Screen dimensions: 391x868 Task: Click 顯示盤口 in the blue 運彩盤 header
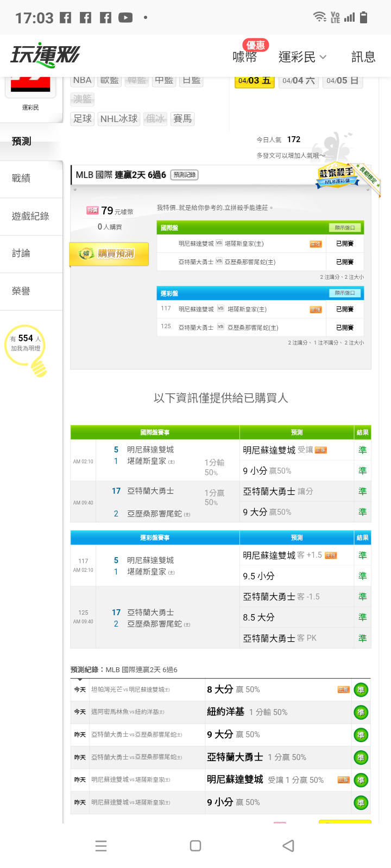coord(345,293)
